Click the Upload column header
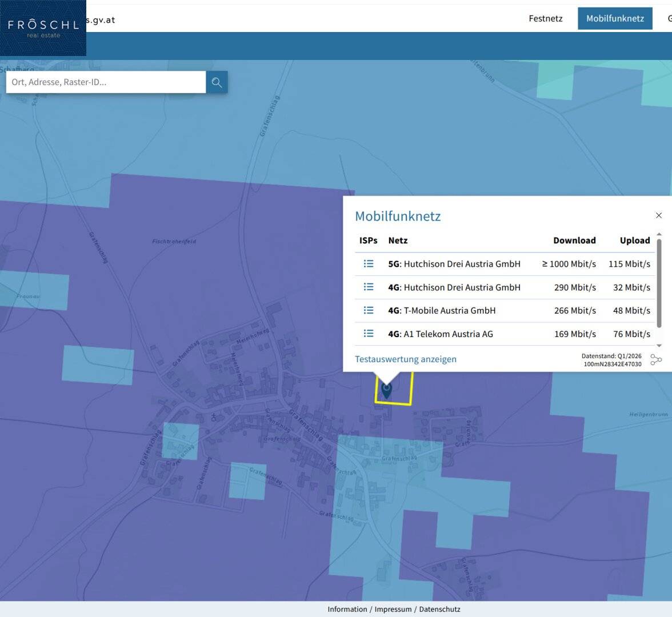The width and height of the screenshot is (672, 617). 635,241
